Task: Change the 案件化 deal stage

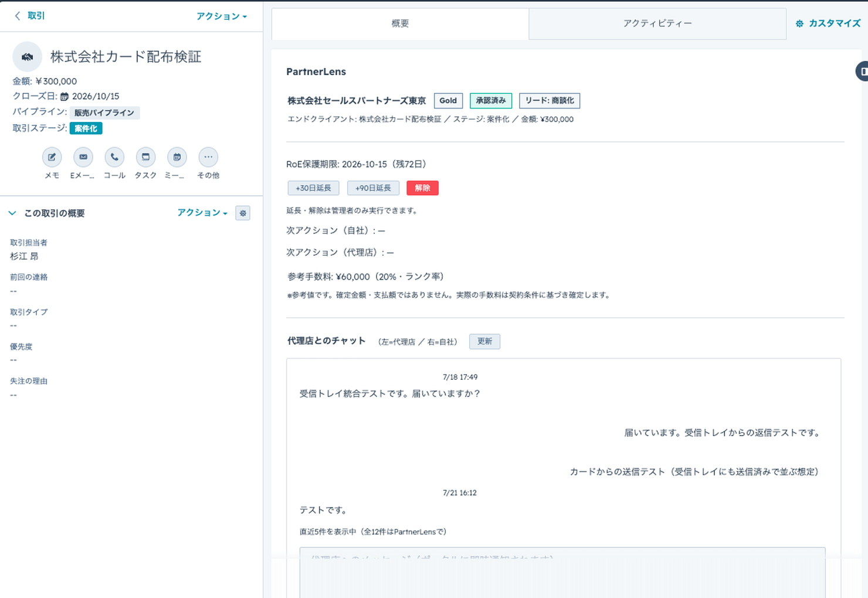Action: 86,128
